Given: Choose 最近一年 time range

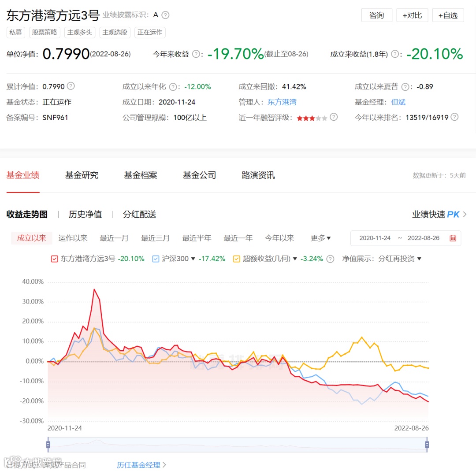Looking at the screenshot, I should point(238,238).
